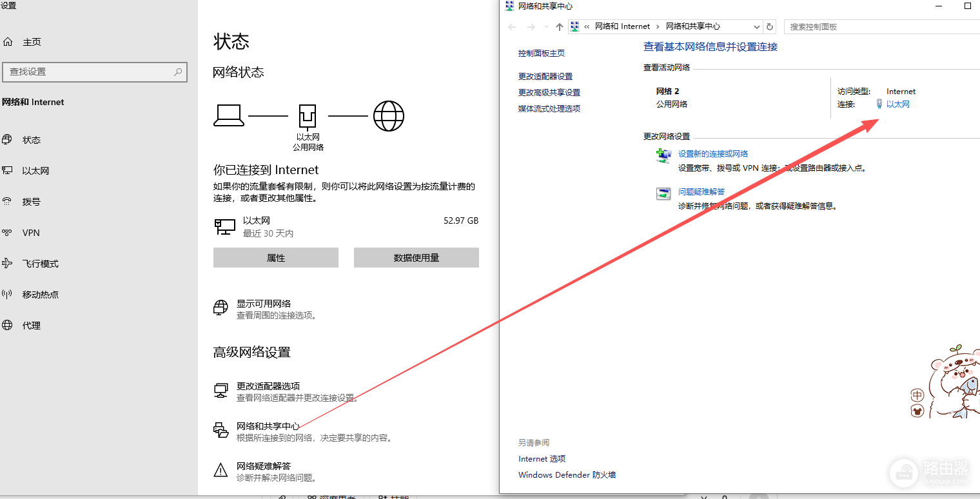Select the 飞行模式 airplane icon
This screenshot has width=980, height=499.
[8, 264]
